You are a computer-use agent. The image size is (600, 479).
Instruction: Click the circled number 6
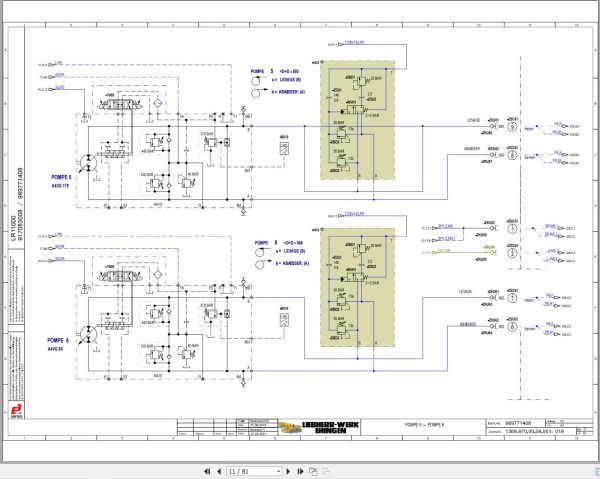512,327
